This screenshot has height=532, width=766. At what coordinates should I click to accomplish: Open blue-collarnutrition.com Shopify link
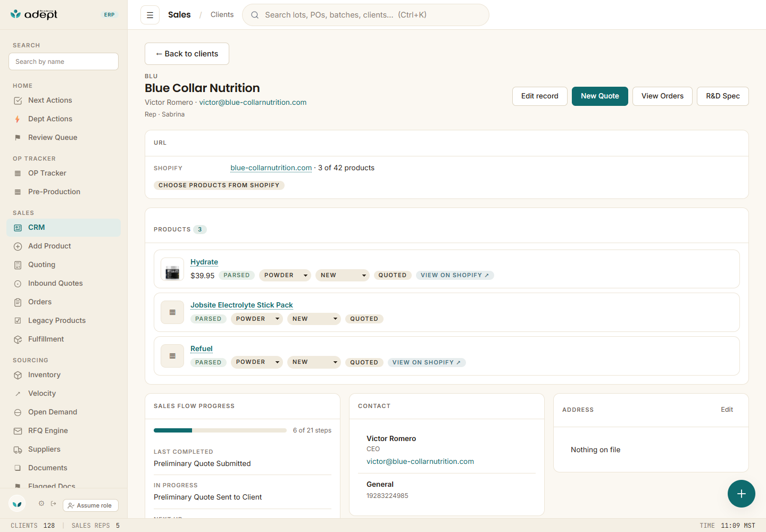tap(271, 168)
